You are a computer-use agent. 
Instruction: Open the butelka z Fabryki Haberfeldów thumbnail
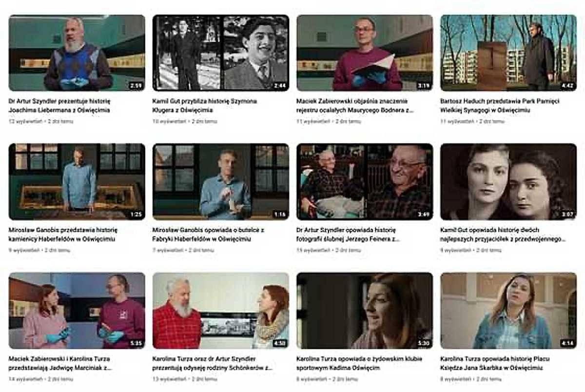click(220, 181)
